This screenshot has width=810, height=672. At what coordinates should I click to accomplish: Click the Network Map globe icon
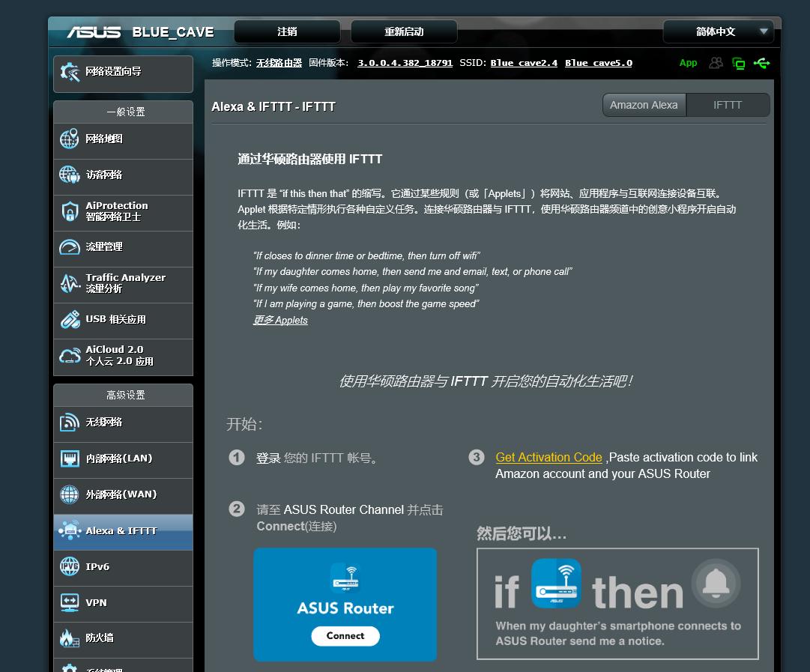coord(69,139)
